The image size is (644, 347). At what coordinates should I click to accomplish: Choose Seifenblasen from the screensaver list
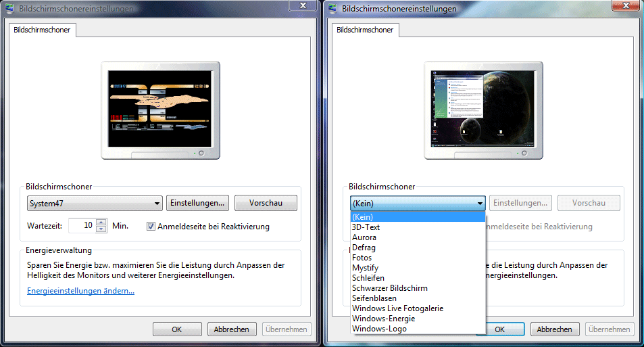pos(418,298)
